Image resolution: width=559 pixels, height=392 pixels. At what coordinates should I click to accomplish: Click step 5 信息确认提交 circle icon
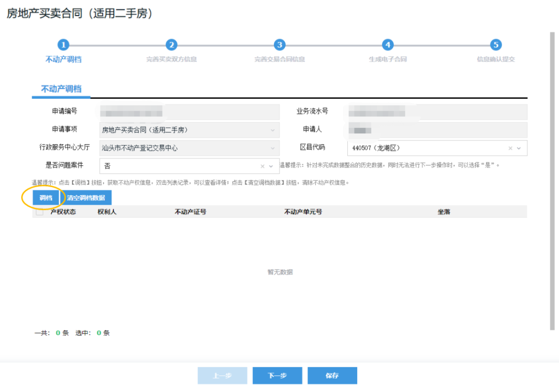point(495,45)
